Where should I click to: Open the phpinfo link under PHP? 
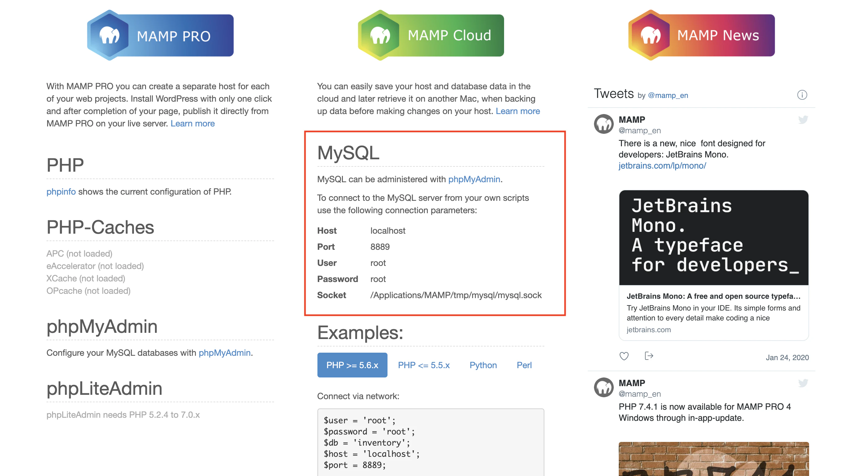pos(61,192)
